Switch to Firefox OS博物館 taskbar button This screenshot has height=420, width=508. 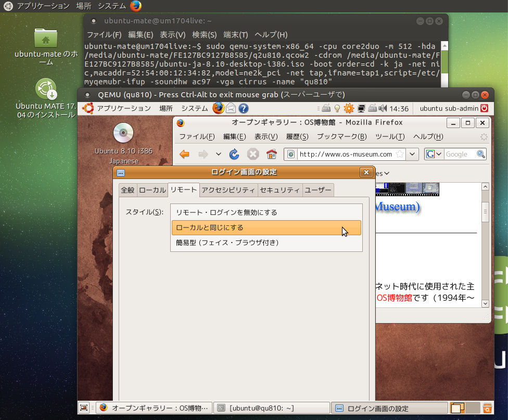[x=154, y=408]
